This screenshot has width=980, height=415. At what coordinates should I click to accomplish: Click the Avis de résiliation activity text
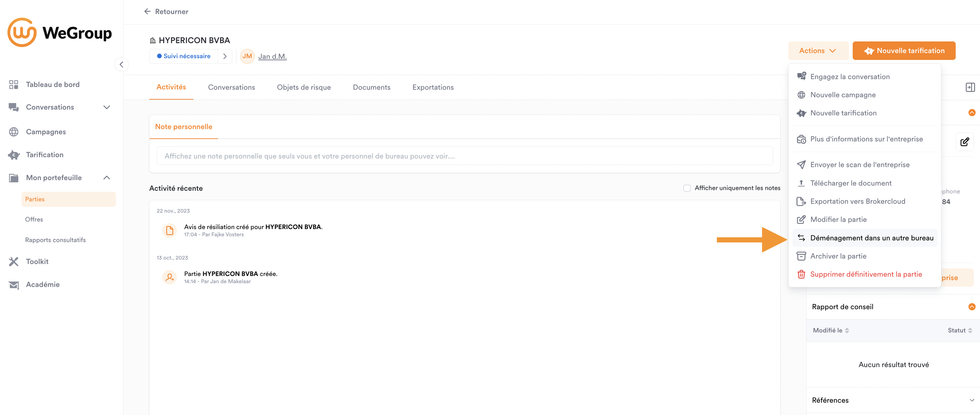pyautogui.click(x=253, y=227)
